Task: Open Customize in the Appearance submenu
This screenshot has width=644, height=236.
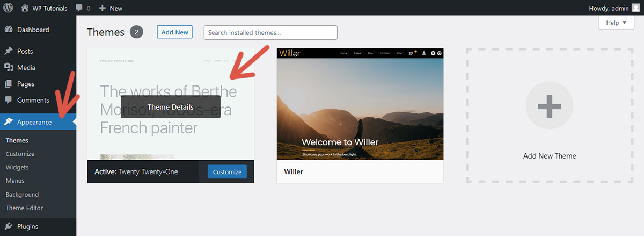Action: coord(20,154)
